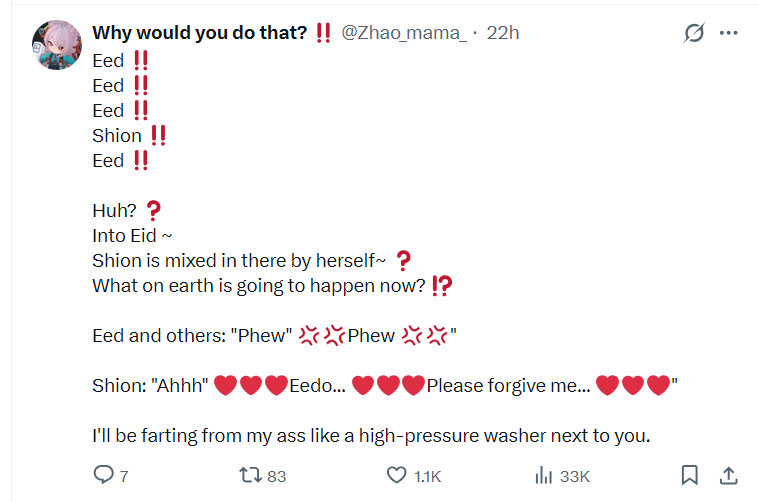Open the share upload-arrow icon

pos(728,475)
